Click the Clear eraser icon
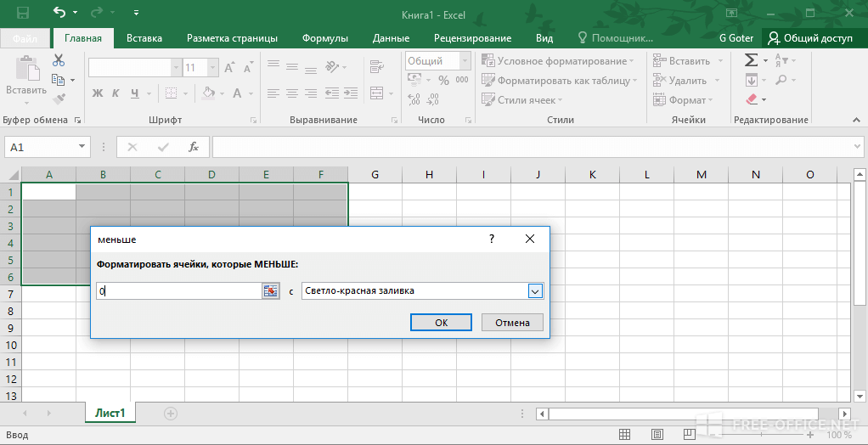Viewport: 868px width, 445px height. tap(751, 99)
